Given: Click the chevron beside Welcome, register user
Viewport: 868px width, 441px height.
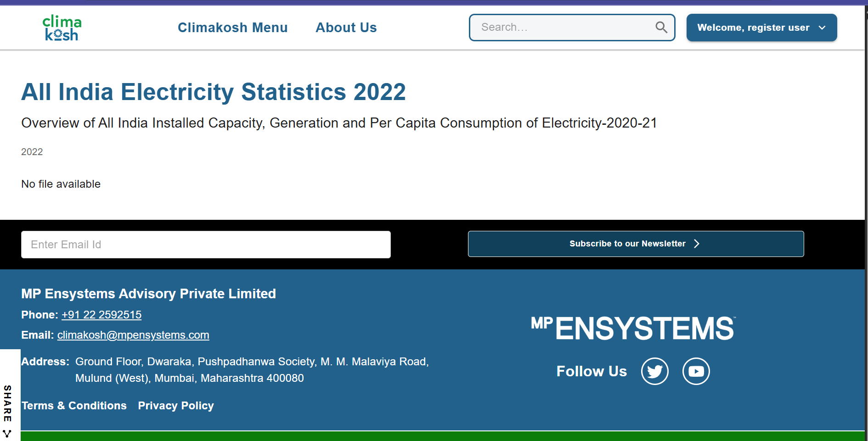Looking at the screenshot, I should [x=822, y=28].
